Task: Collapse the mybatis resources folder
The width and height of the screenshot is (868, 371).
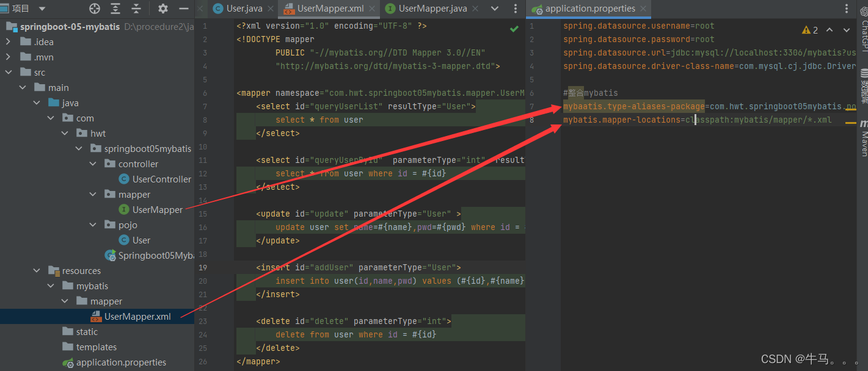Action: click(51, 286)
